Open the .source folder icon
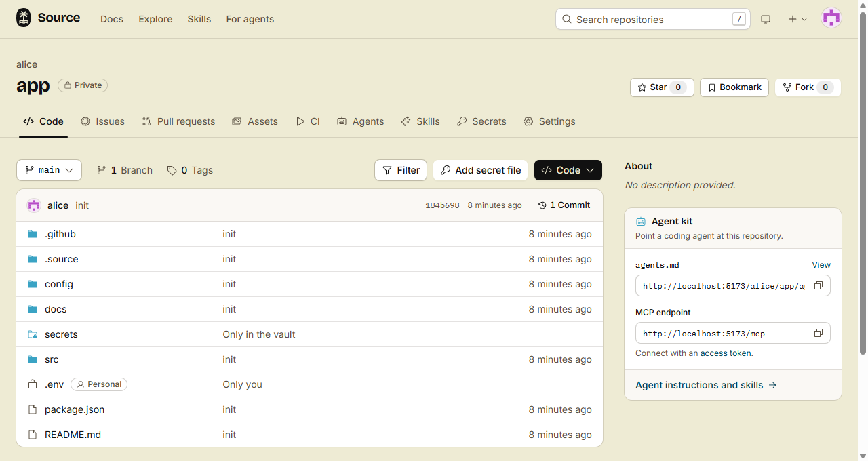Image resolution: width=868 pixels, height=461 pixels. point(33,259)
